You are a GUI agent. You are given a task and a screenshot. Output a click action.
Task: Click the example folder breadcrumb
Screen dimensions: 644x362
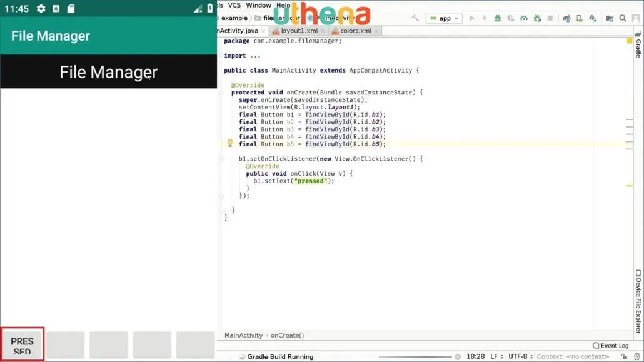[x=234, y=18]
